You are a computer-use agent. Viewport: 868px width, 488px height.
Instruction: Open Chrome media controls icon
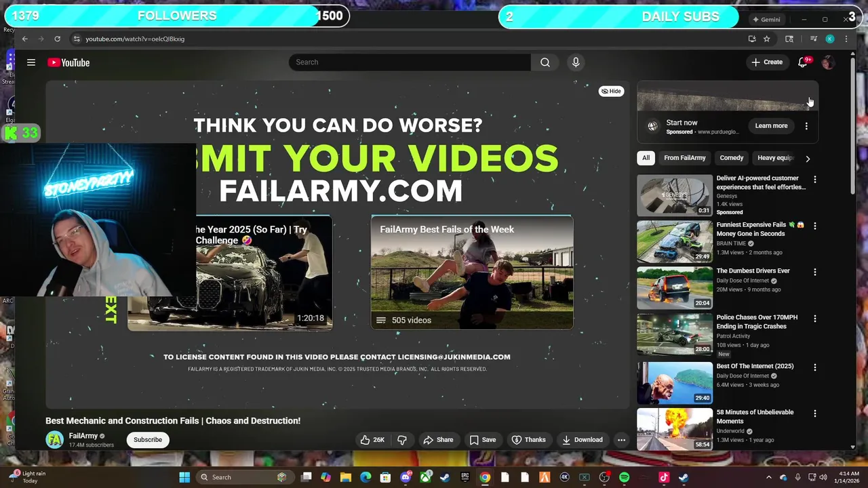coord(814,39)
